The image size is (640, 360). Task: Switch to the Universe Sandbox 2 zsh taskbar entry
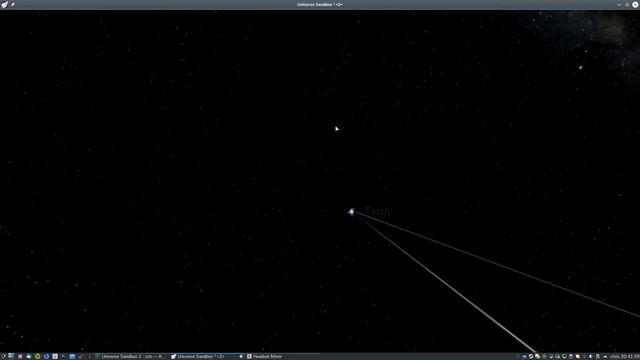point(129,356)
